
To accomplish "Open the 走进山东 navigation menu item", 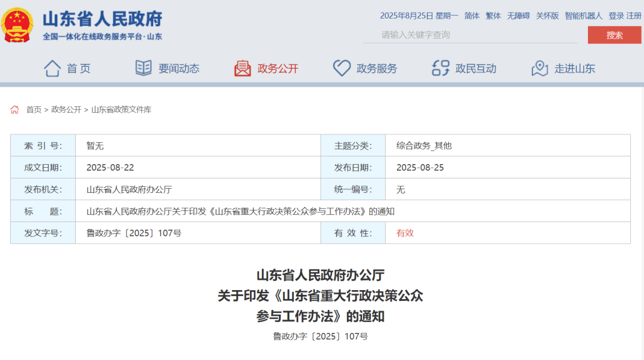I will pos(575,69).
